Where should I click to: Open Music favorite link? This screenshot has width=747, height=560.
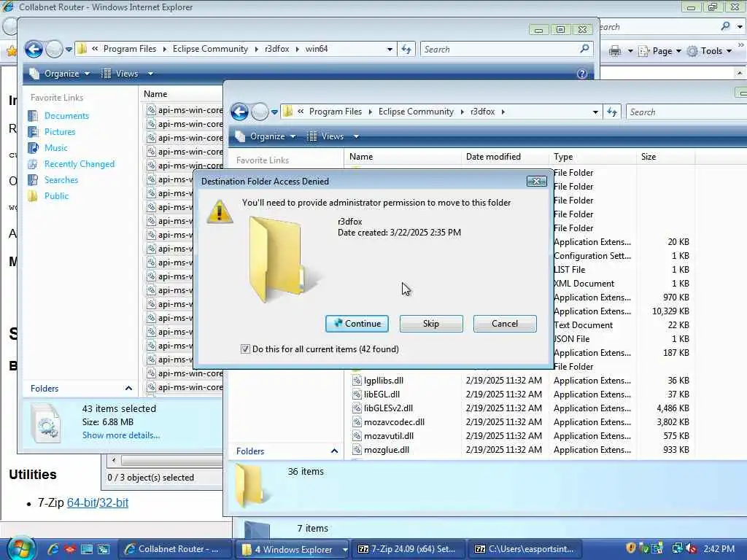pos(55,148)
